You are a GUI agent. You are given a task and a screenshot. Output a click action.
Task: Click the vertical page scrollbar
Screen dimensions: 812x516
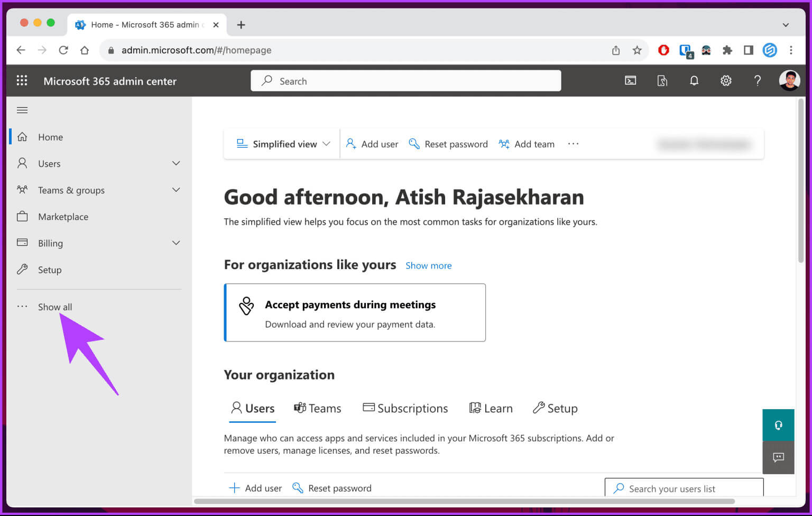[x=801, y=180]
